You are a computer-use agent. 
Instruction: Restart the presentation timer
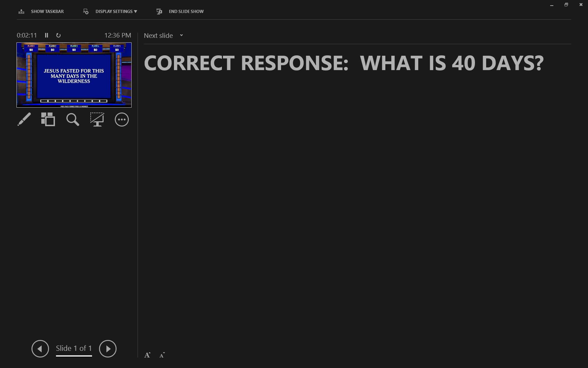point(58,35)
